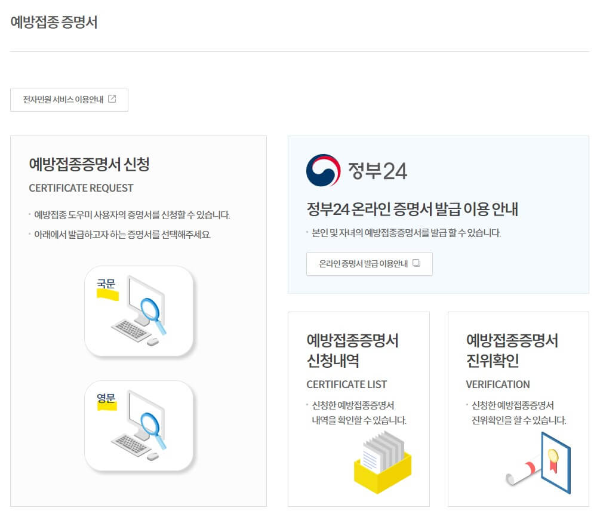Click the 정부24 logo text
The width and height of the screenshot is (600, 520).
377,171
